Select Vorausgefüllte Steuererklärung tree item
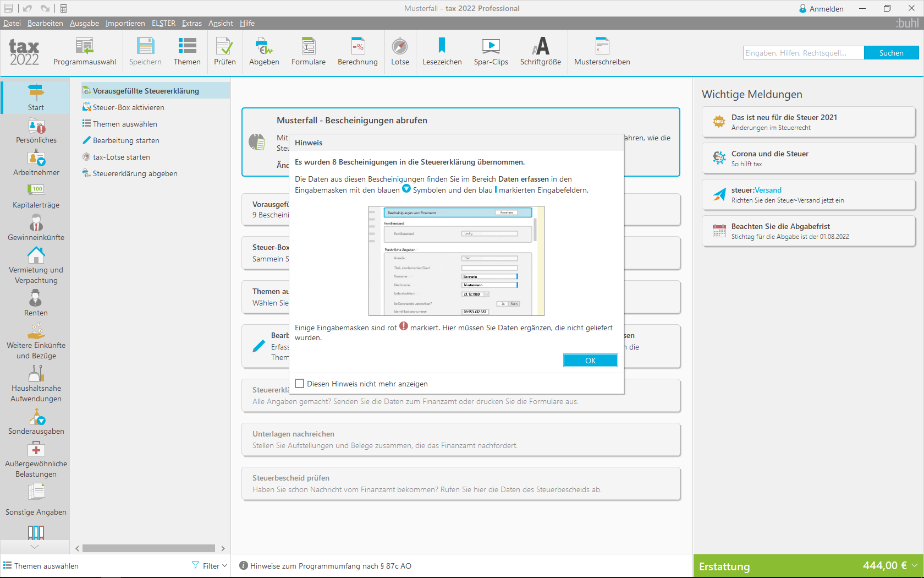The image size is (924, 578). [x=155, y=91]
